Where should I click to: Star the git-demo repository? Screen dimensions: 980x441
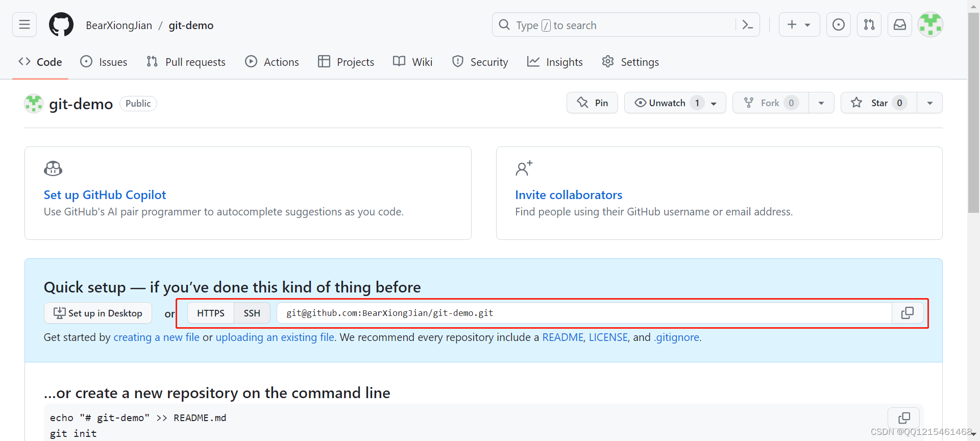pyautogui.click(x=879, y=103)
